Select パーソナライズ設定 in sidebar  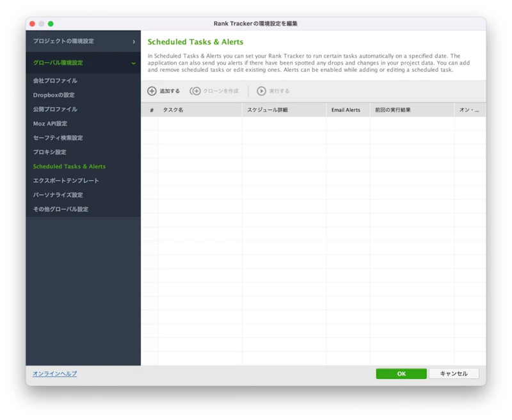pos(58,195)
